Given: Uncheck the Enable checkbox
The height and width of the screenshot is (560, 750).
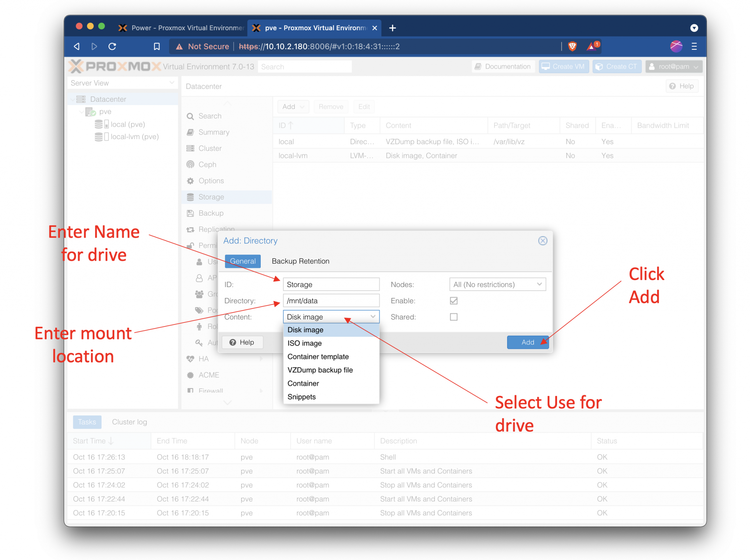Looking at the screenshot, I should 453,300.
